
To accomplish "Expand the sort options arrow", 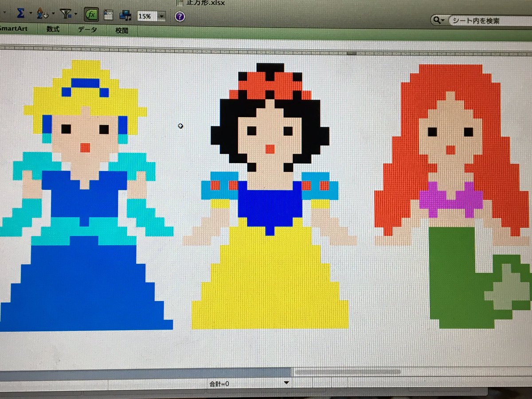I will [53, 14].
